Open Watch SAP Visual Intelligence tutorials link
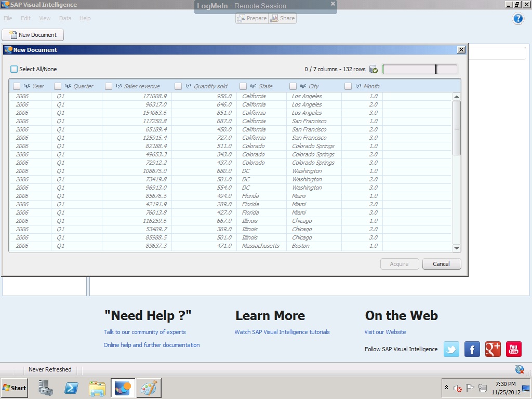This screenshot has height=399, width=532. coord(282,332)
